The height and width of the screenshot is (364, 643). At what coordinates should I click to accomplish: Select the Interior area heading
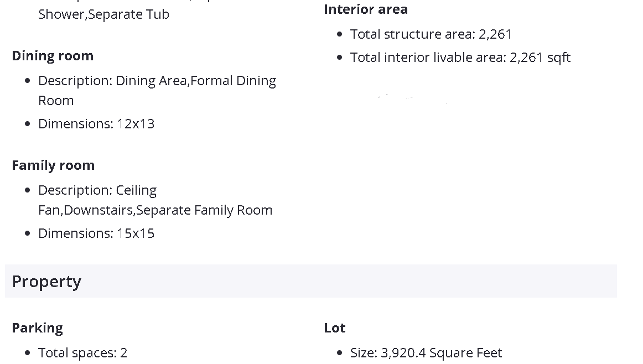pos(366,9)
